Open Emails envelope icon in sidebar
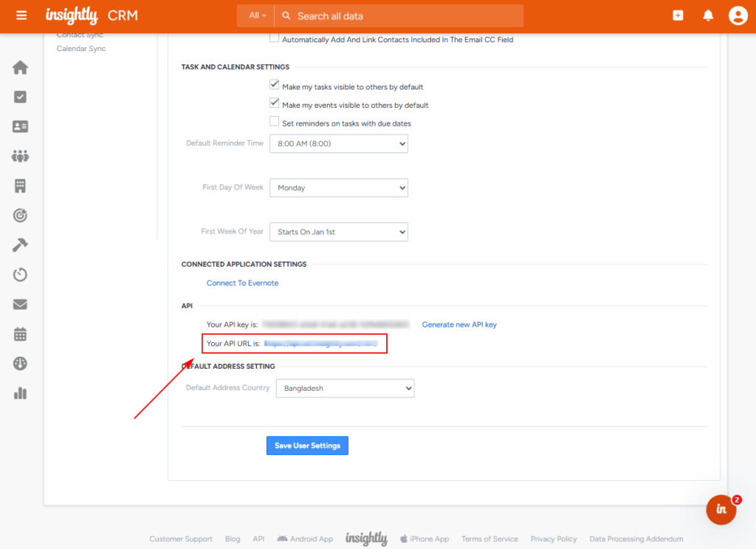This screenshot has width=756, height=549. pos(20,304)
